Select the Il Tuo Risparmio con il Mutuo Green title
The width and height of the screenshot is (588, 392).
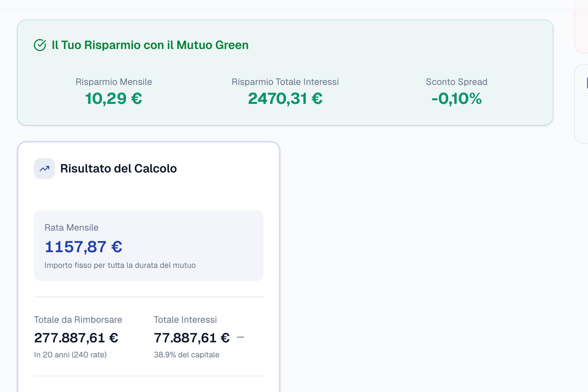click(150, 45)
